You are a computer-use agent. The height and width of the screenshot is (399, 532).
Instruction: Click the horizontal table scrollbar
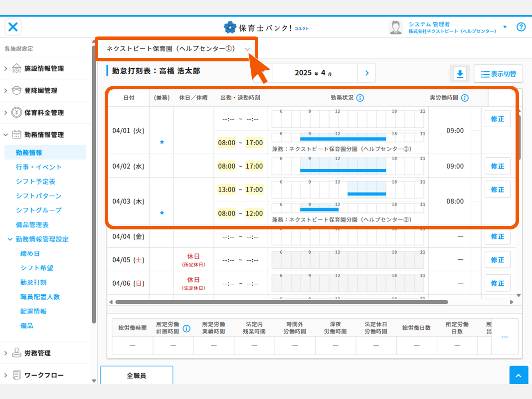coord(282,302)
